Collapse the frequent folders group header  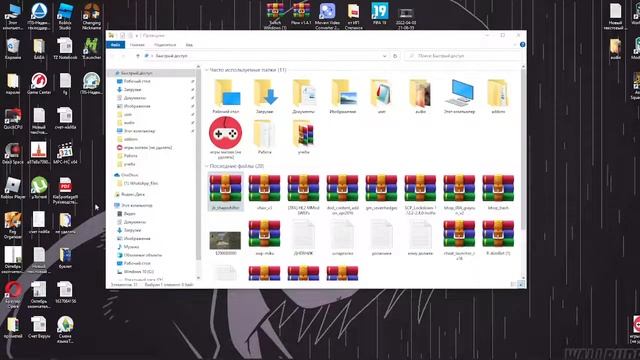[x=207, y=70]
